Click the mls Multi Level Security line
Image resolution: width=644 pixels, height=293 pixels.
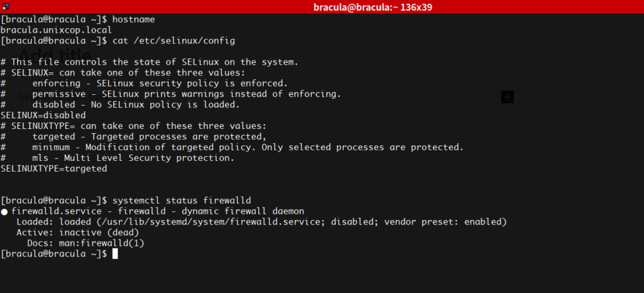click(118, 158)
